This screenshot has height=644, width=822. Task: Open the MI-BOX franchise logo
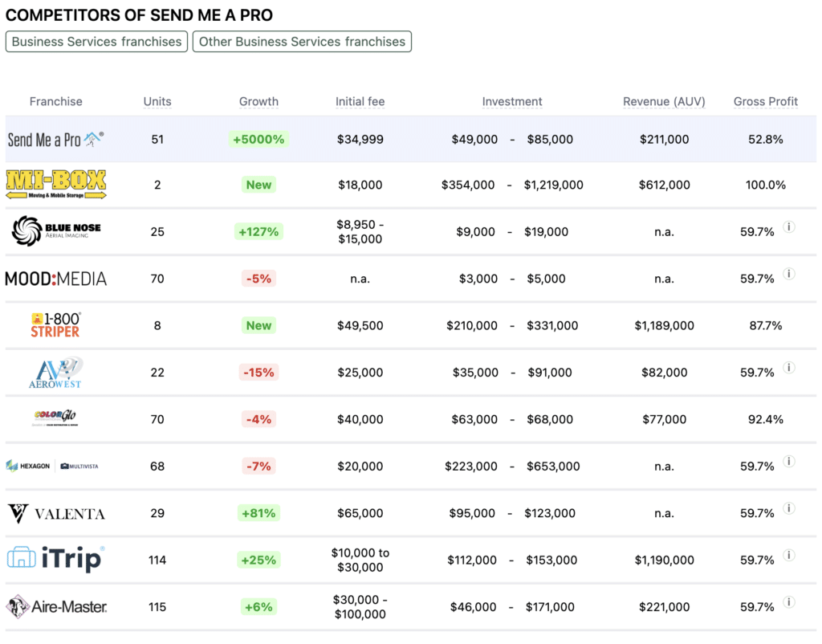56,185
